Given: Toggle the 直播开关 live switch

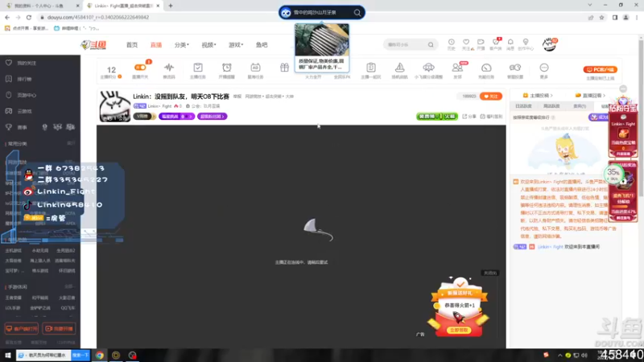Looking at the screenshot, I should tap(140, 68).
